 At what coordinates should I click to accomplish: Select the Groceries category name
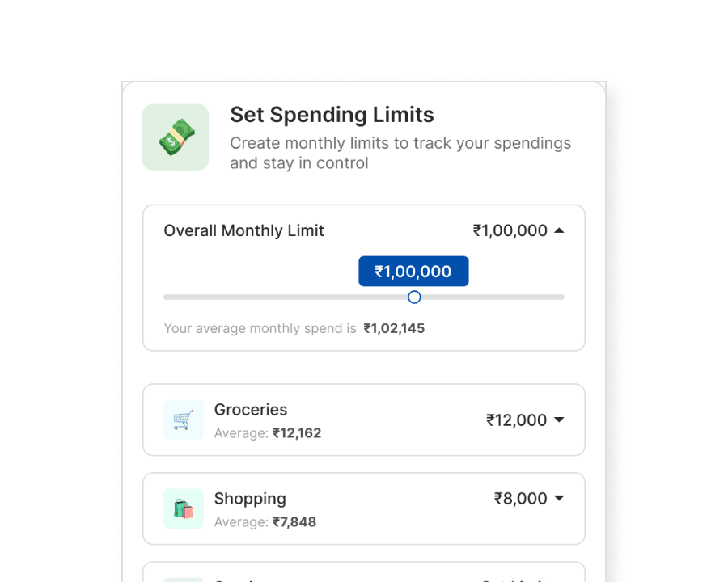pos(251,410)
